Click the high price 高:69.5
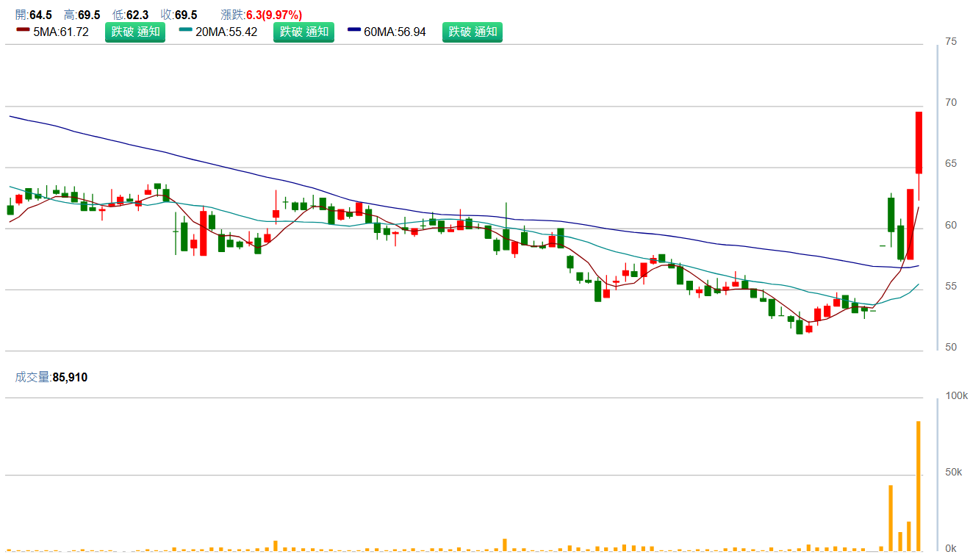 [82, 15]
